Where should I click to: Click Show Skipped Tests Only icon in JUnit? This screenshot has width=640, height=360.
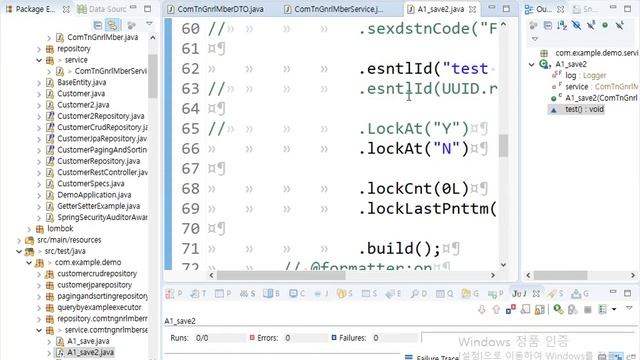pyautogui.click(x=525, y=309)
